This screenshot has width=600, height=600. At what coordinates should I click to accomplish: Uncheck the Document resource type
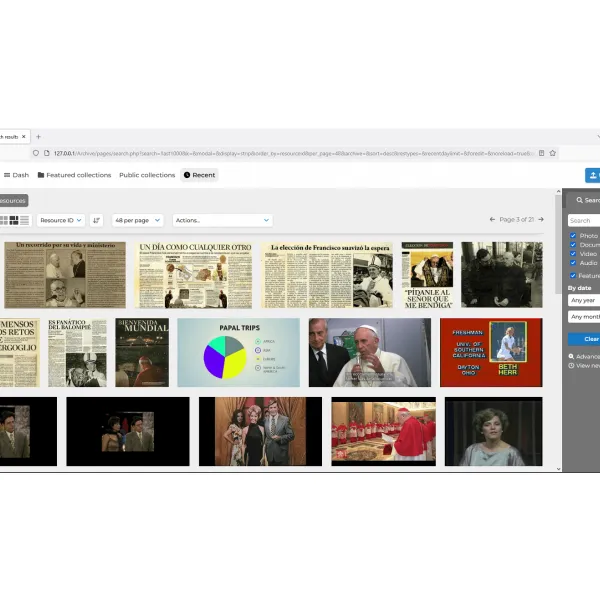click(573, 245)
